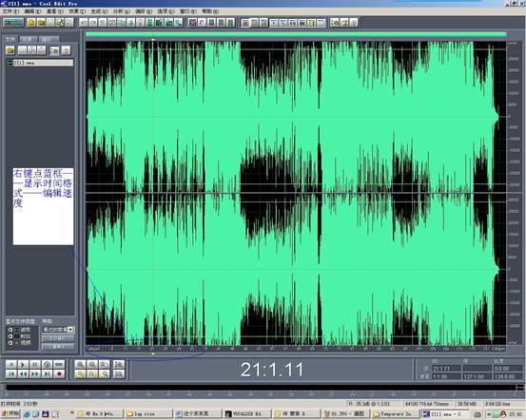The width and height of the screenshot is (526, 420).
Task: Jump to the beginning with skip-to-start button
Action: 10,374
